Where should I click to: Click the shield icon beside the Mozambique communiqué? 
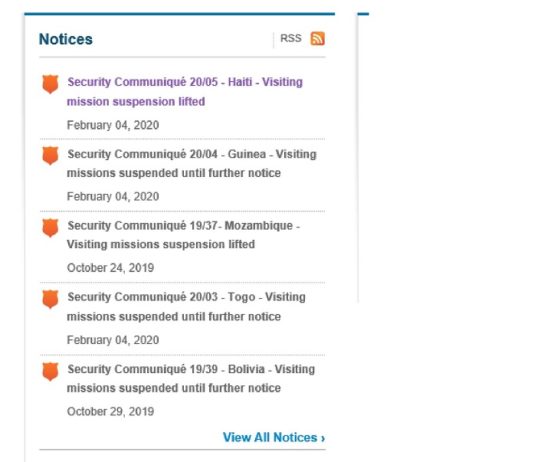click(50, 227)
